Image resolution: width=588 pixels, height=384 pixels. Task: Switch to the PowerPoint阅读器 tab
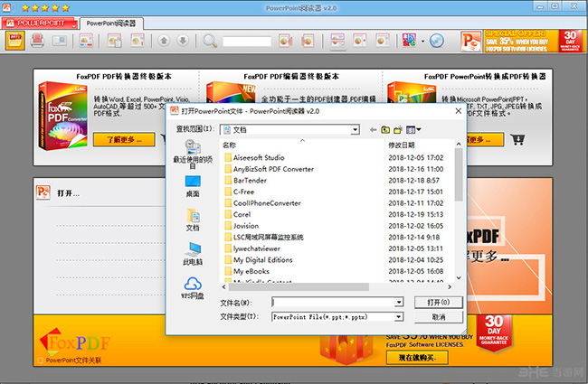coord(111,23)
